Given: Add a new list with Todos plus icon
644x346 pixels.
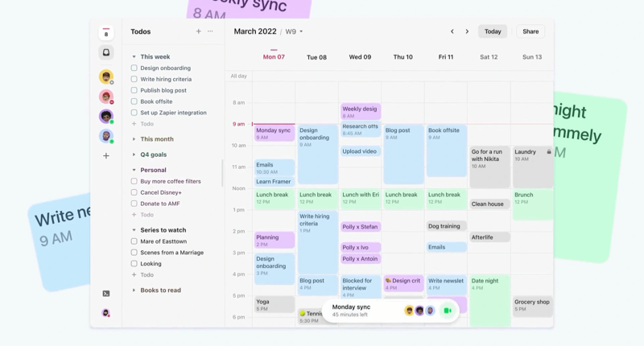Looking at the screenshot, I should (198, 31).
